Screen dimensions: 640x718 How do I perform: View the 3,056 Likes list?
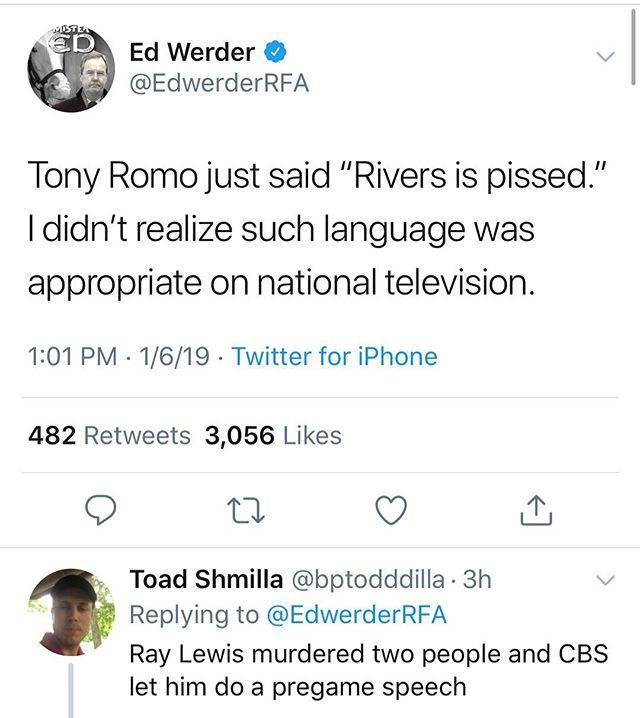[x=273, y=435]
